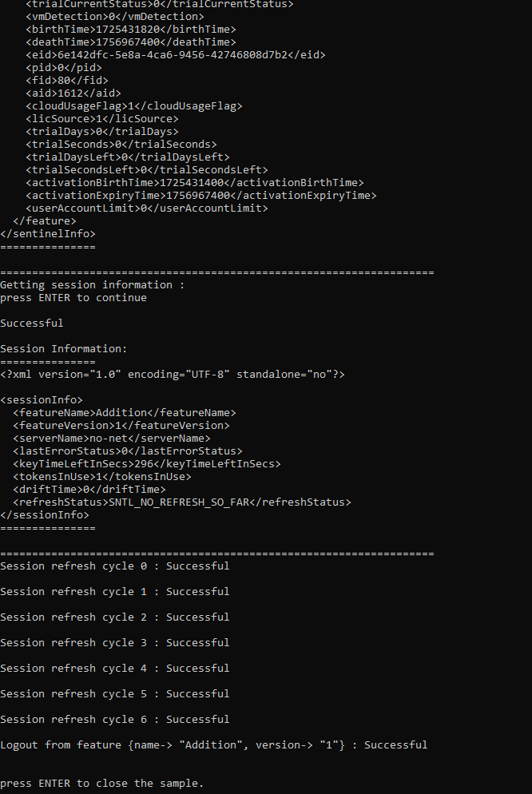532x794 pixels.
Task: Click the closing sentinelInfo tag
Action: (48, 233)
